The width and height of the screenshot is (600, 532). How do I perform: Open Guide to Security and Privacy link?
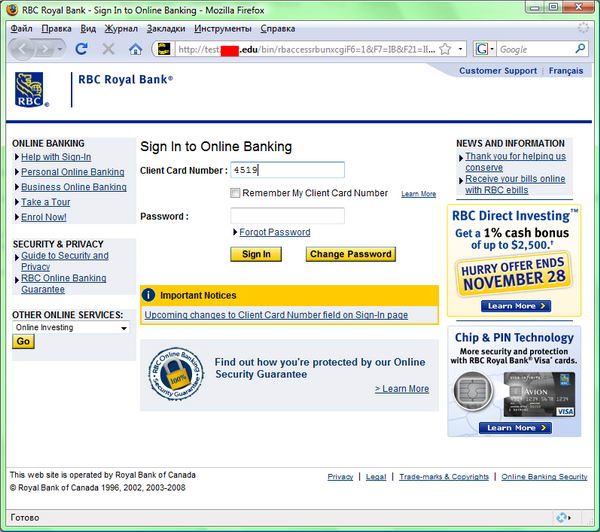65,261
